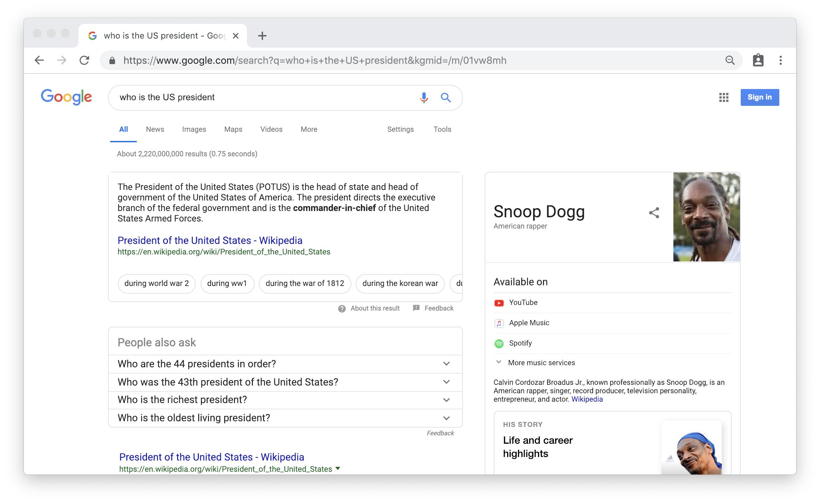Screen dimensions: 820x504
Task: Open dropdown arrow beside Wikipedia result URL
Action: point(338,469)
